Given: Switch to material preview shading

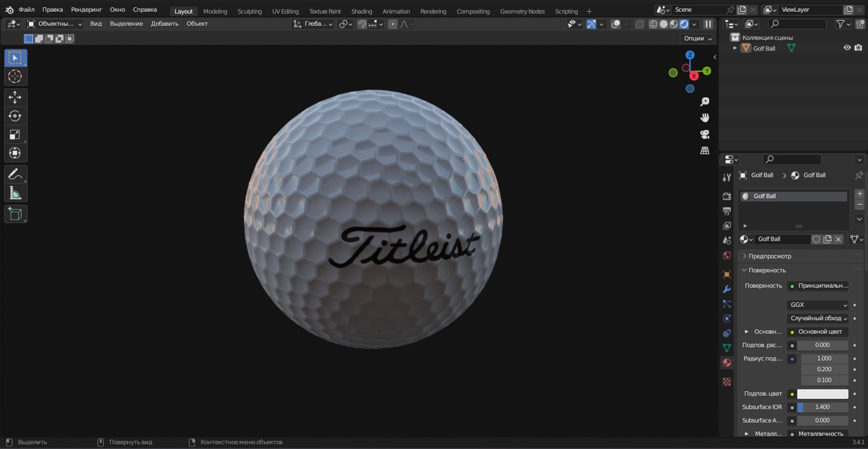Looking at the screenshot, I should 674,24.
